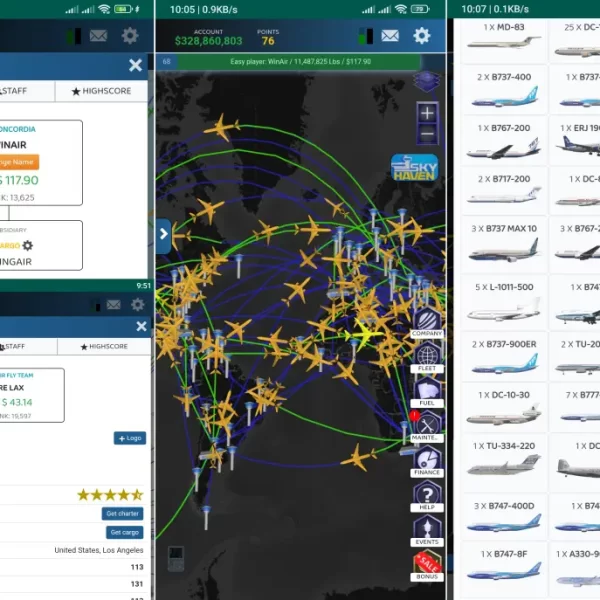Toggle the map layers icon
600x600 pixels.
pyautogui.click(x=427, y=82)
